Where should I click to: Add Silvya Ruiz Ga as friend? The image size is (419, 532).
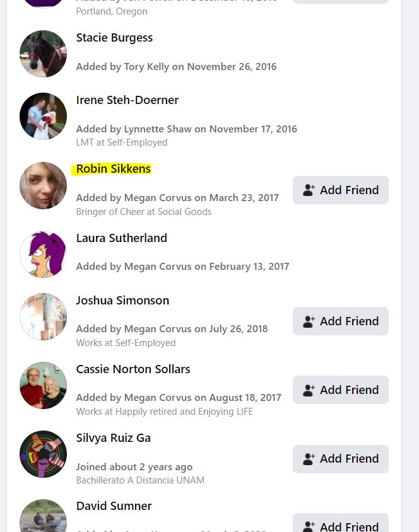click(341, 459)
